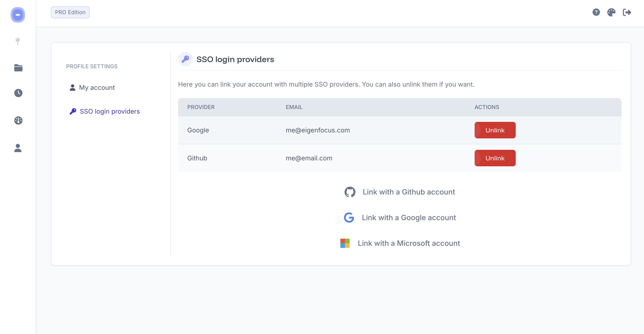The image size is (644, 334).
Task: Open the projects folder icon
Action: [x=18, y=68]
